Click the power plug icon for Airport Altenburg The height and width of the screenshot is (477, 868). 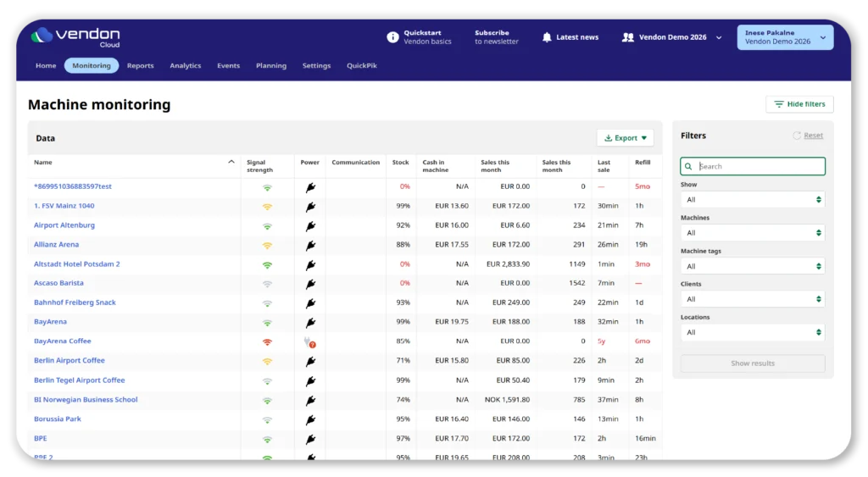tap(310, 226)
